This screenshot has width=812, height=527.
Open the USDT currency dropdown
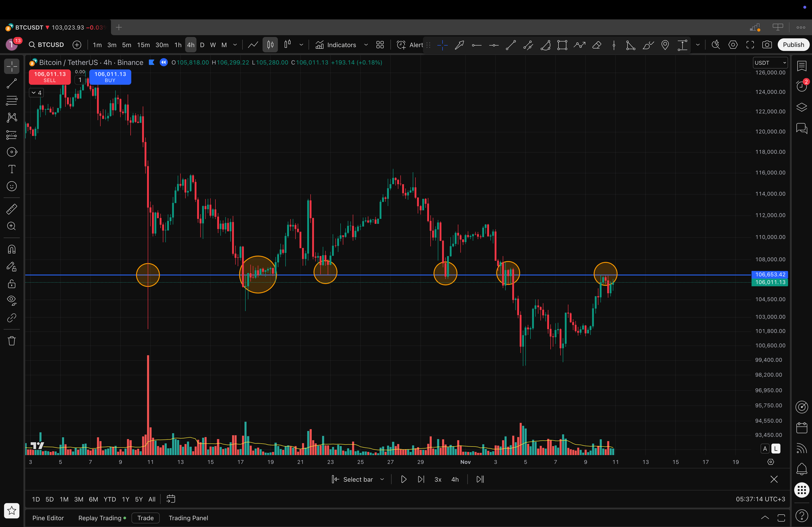tap(770, 63)
